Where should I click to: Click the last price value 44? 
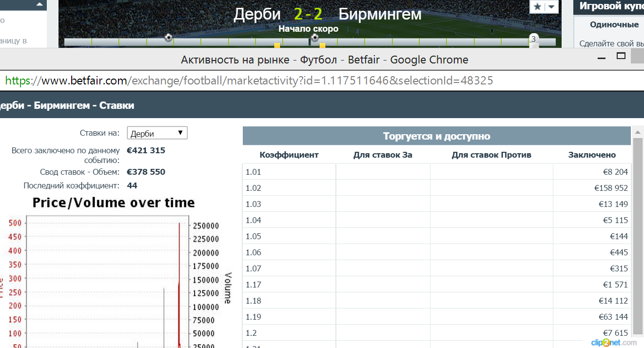132,185
